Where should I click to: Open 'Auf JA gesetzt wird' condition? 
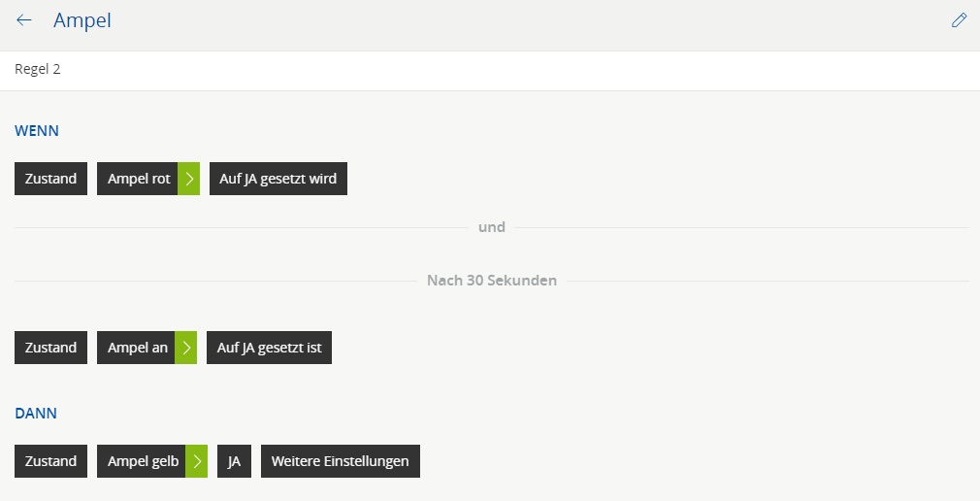click(278, 179)
